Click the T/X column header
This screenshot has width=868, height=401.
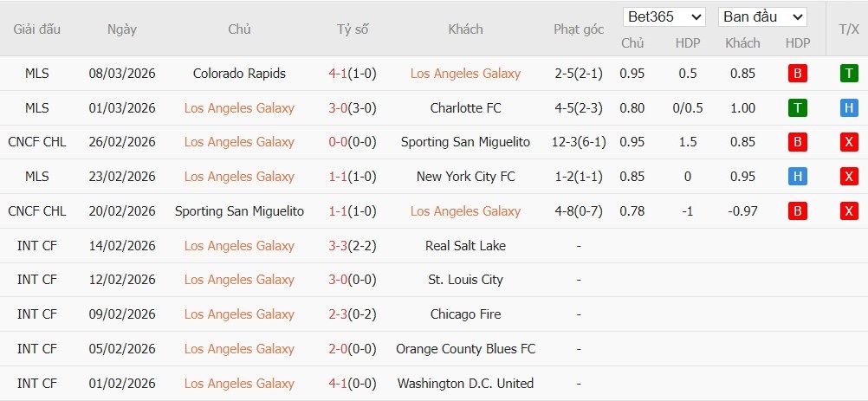click(x=848, y=29)
